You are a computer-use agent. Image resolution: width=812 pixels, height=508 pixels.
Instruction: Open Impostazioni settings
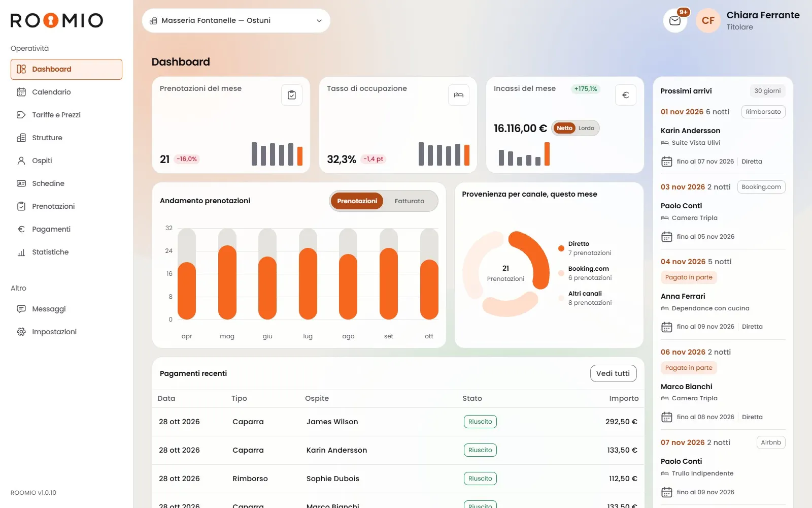[x=66, y=332]
